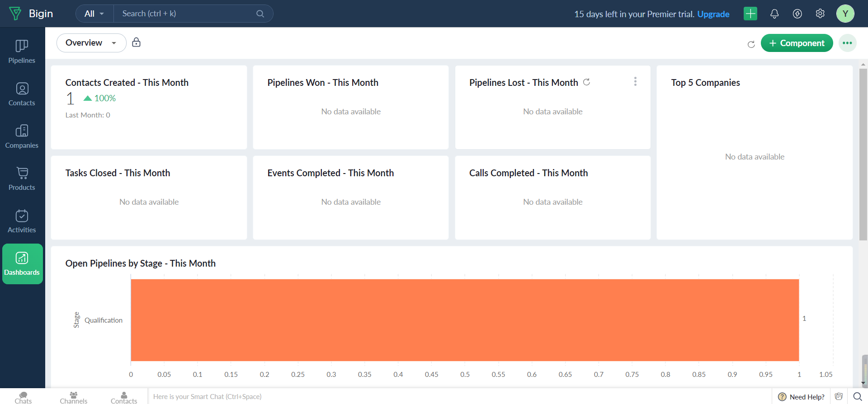Open the Activities module
Screen dimensions: 868x404
pyautogui.click(x=22, y=221)
